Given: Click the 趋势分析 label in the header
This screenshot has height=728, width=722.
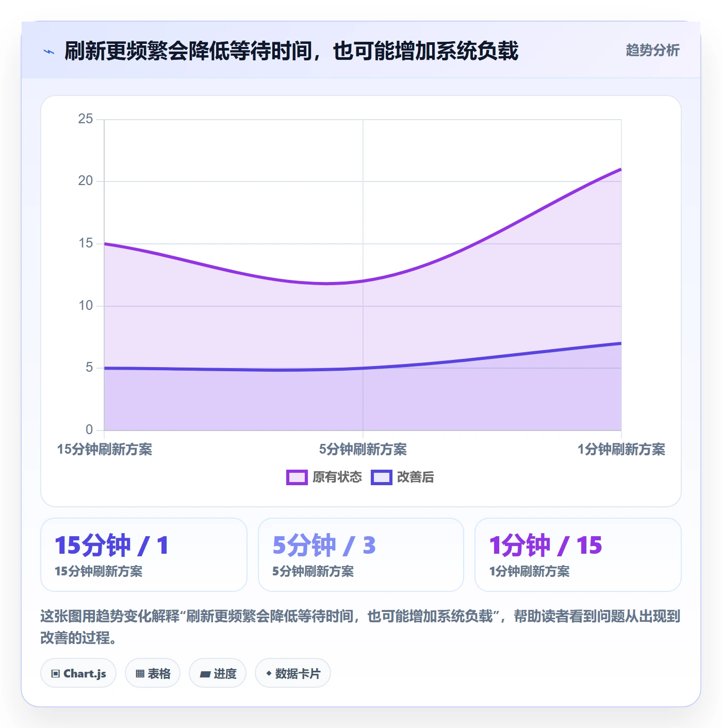Looking at the screenshot, I should pos(652,50).
